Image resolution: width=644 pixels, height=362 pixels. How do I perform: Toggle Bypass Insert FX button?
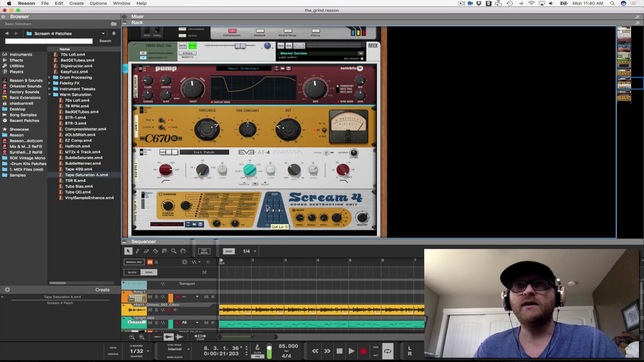pyautogui.click(x=188, y=53)
